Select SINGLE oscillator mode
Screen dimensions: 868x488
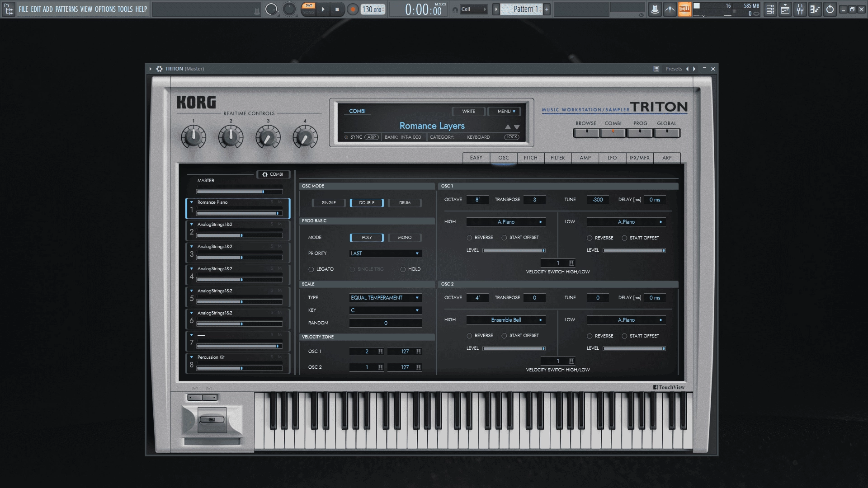click(329, 203)
